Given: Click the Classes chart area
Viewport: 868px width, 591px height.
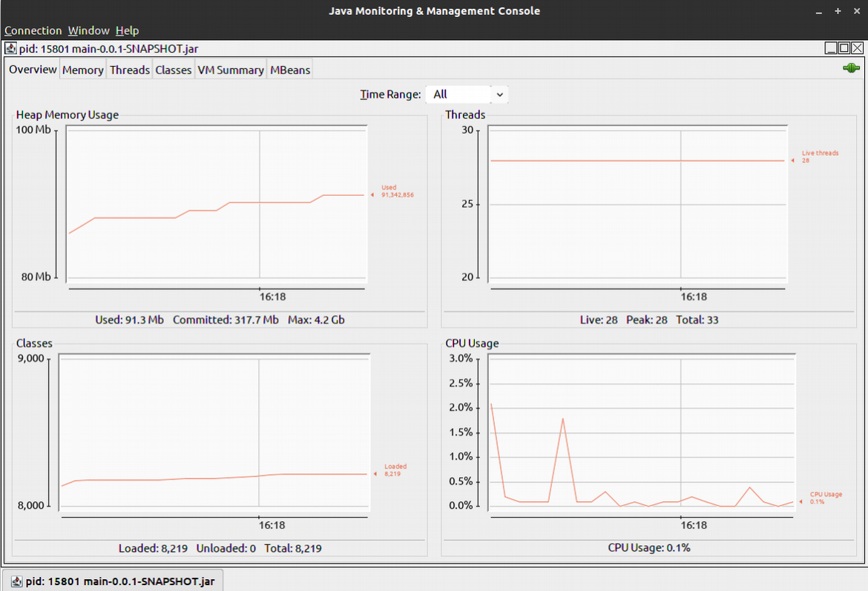Looking at the screenshot, I should click(x=214, y=432).
